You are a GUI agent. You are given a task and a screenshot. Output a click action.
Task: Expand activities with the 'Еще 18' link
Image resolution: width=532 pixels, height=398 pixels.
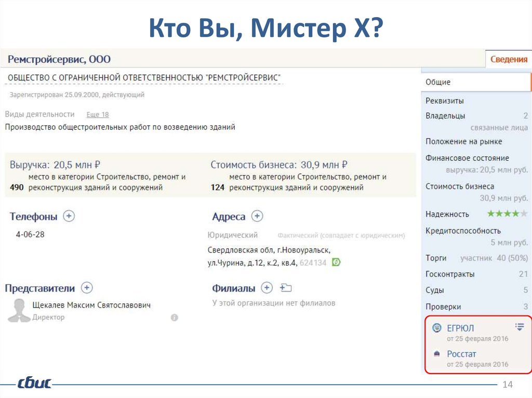pos(97,114)
